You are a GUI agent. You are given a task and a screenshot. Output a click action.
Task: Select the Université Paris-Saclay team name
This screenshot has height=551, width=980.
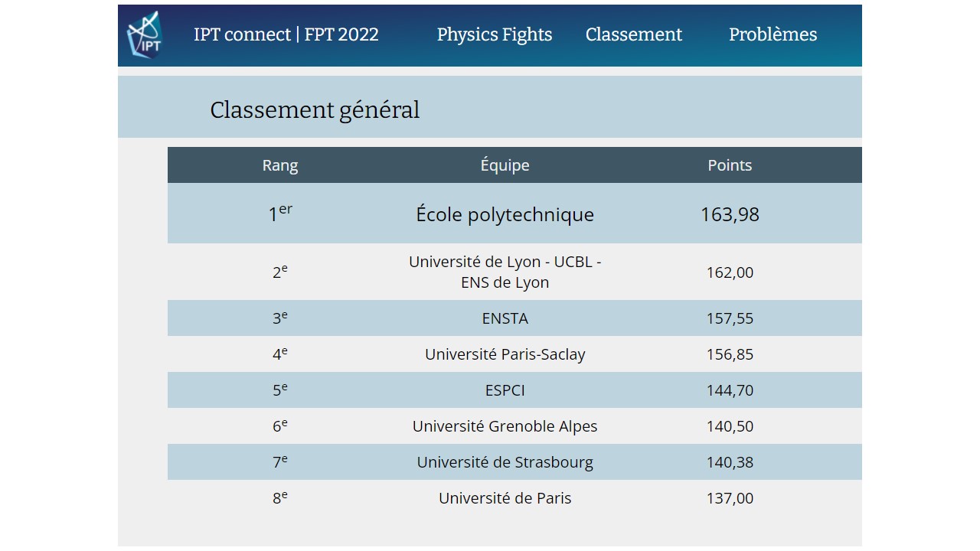[x=505, y=354]
